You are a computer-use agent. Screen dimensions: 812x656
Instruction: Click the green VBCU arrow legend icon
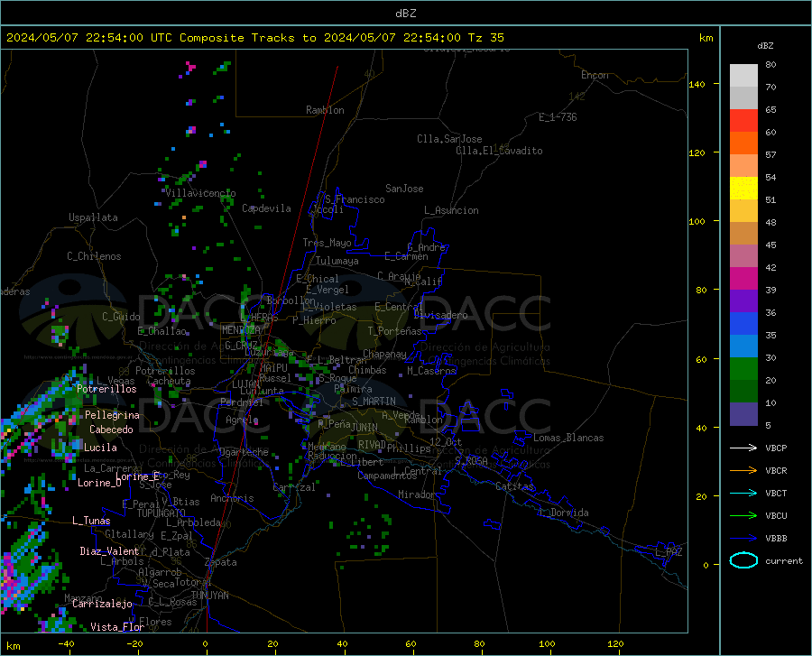[x=743, y=515]
